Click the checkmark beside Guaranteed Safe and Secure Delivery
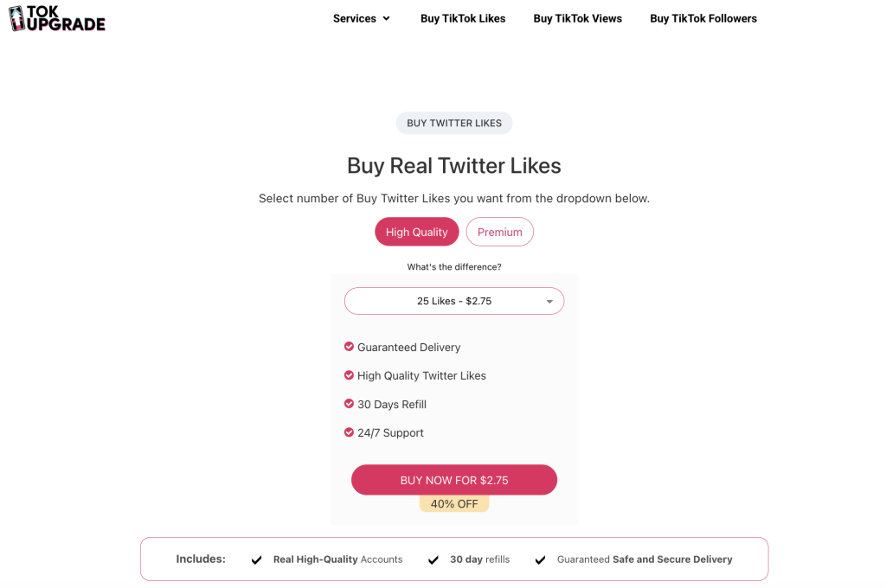This screenshot has height=588, width=886. click(x=540, y=559)
